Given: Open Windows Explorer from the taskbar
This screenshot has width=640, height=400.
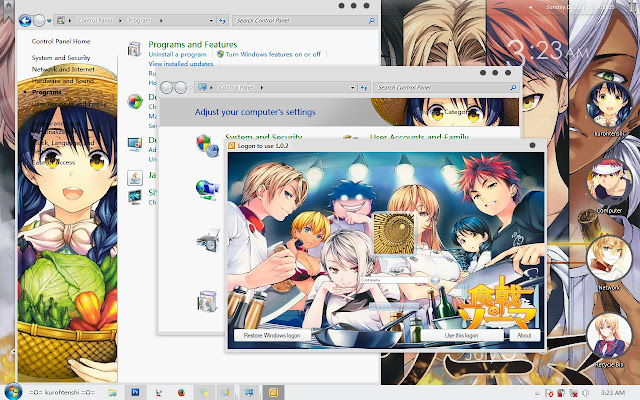Looking at the screenshot, I should coord(112,393).
